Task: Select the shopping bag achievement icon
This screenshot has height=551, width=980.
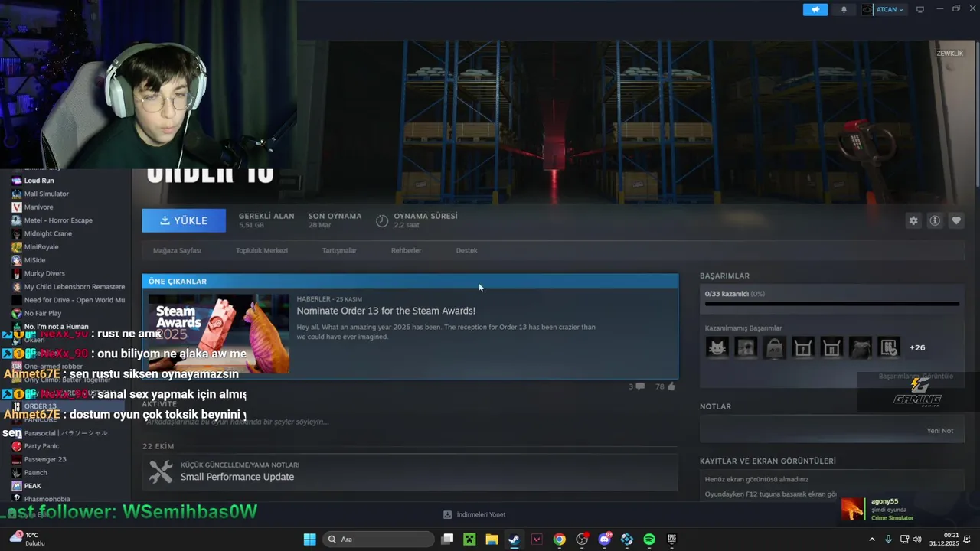Action: click(775, 347)
